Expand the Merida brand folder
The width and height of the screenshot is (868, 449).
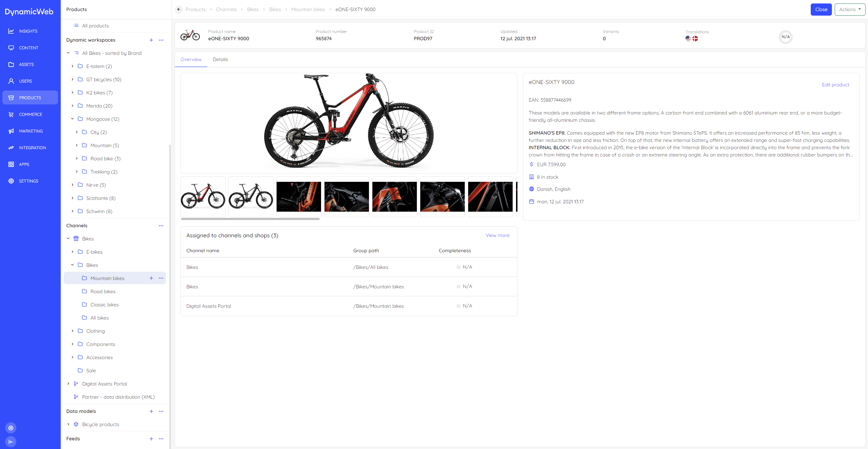click(x=72, y=106)
